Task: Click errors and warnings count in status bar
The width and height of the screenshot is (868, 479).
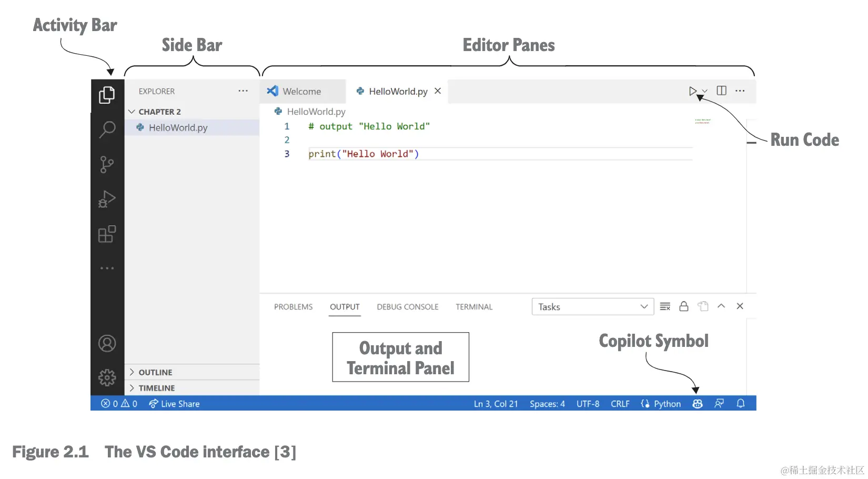Action: click(x=119, y=404)
